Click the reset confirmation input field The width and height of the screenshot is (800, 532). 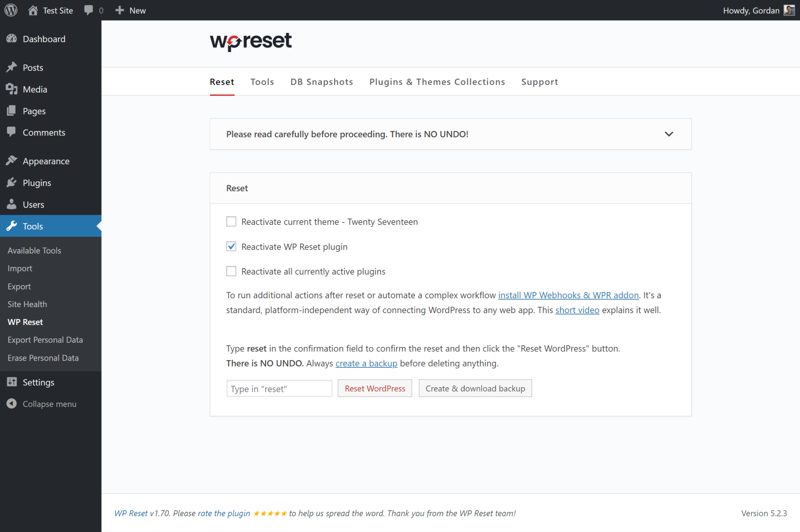pyautogui.click(x=279, y=388)
